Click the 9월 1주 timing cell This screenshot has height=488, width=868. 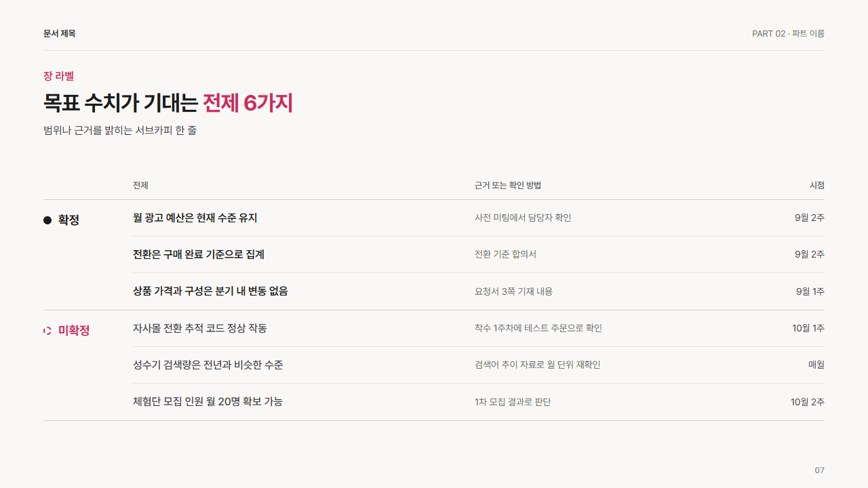(810, 291)
